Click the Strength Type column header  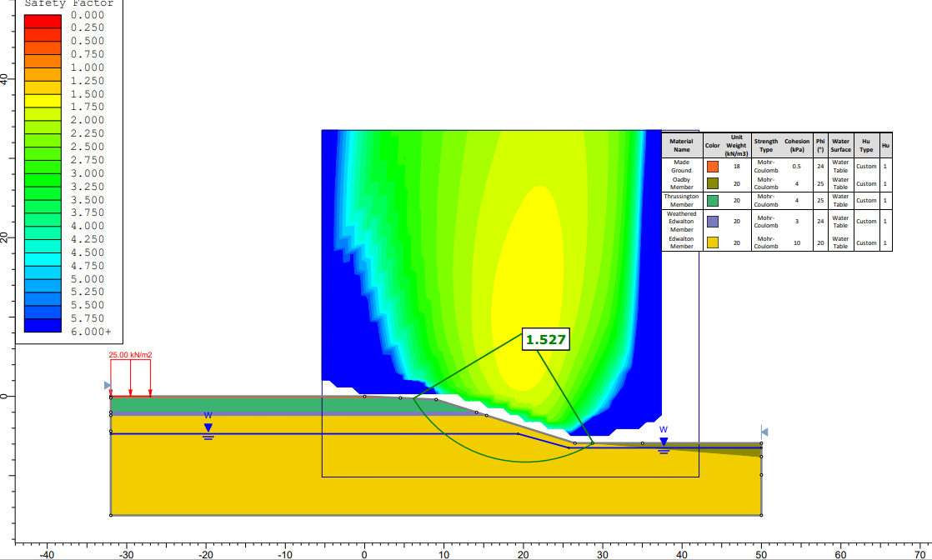(765, 146)
